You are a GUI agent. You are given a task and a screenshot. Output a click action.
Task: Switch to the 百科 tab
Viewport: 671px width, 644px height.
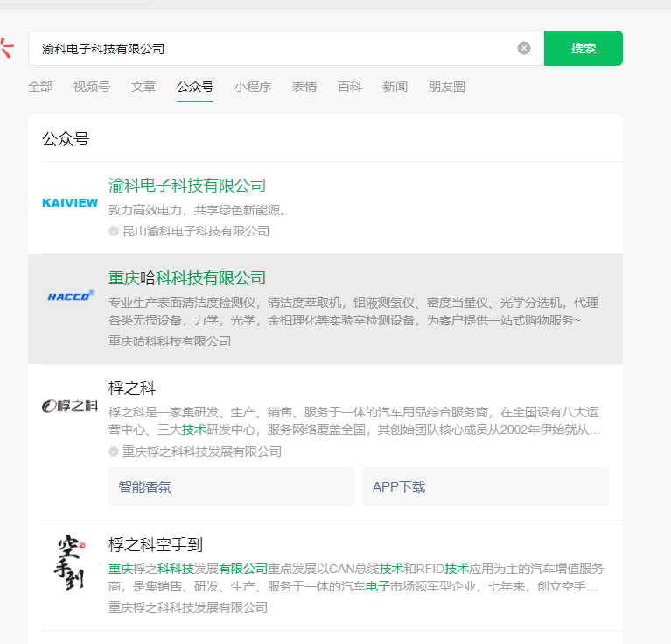click(350, 87)
